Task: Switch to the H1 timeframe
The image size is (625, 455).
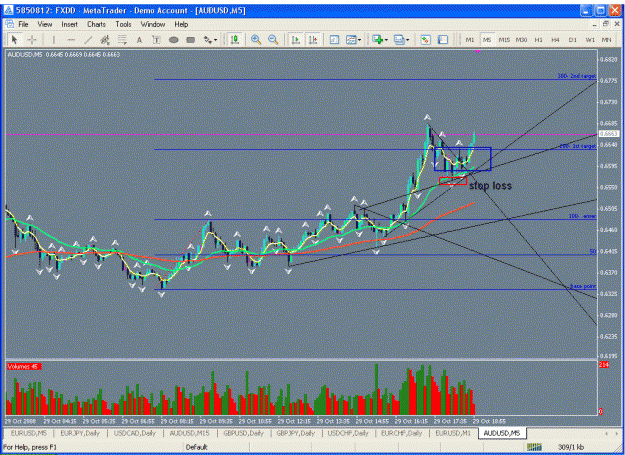Action: [539, 40]
